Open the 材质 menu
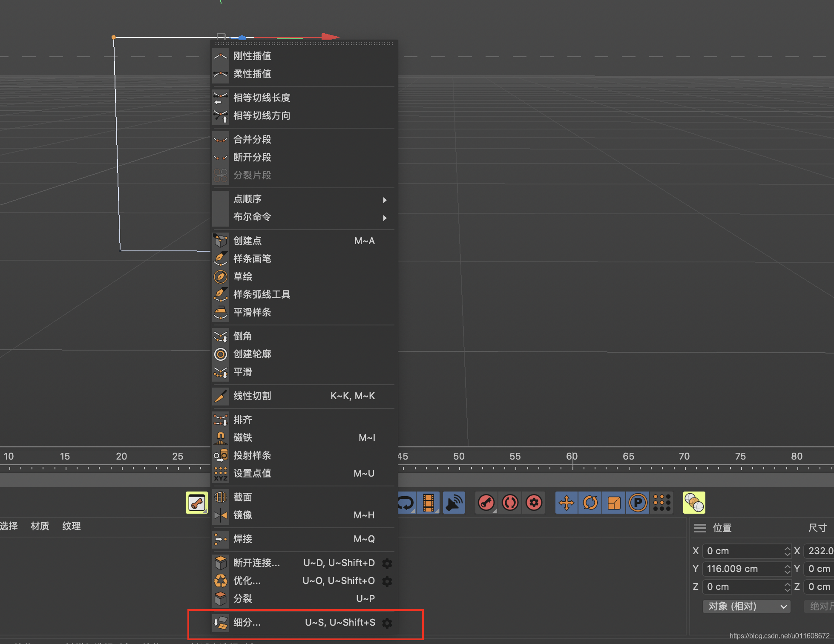The height and width of the screenshot is (644, 834). pos(40,526)
